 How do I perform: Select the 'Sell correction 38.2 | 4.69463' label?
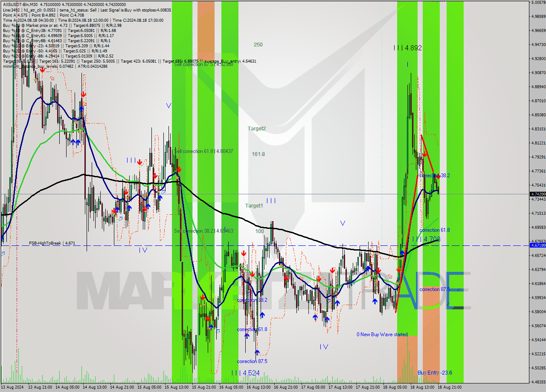[x=203, y=231]
